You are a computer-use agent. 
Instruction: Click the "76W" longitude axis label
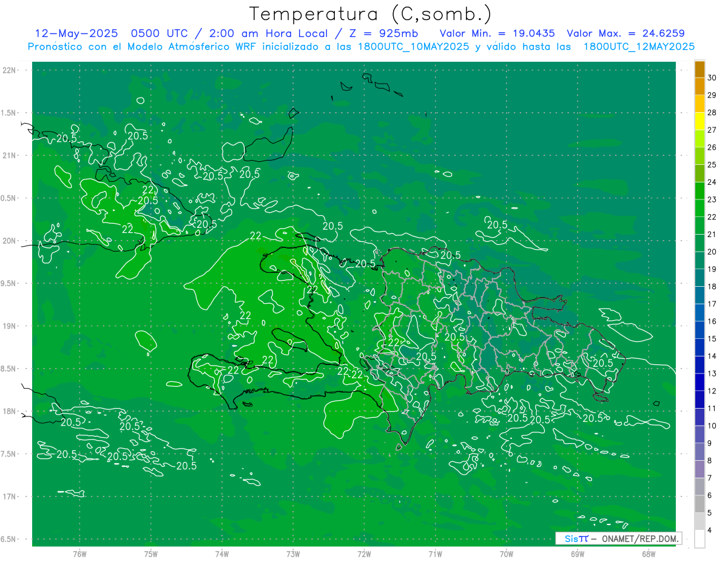point(79,554)
